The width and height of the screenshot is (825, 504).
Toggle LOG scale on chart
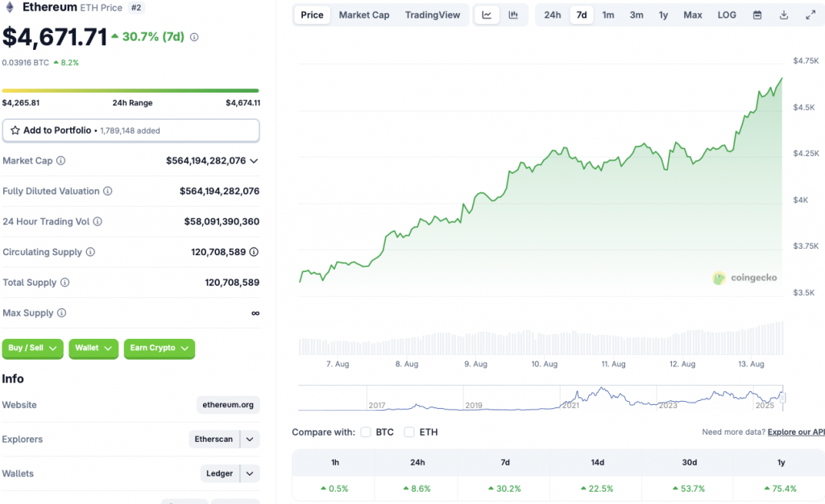[x=727, y=15]
